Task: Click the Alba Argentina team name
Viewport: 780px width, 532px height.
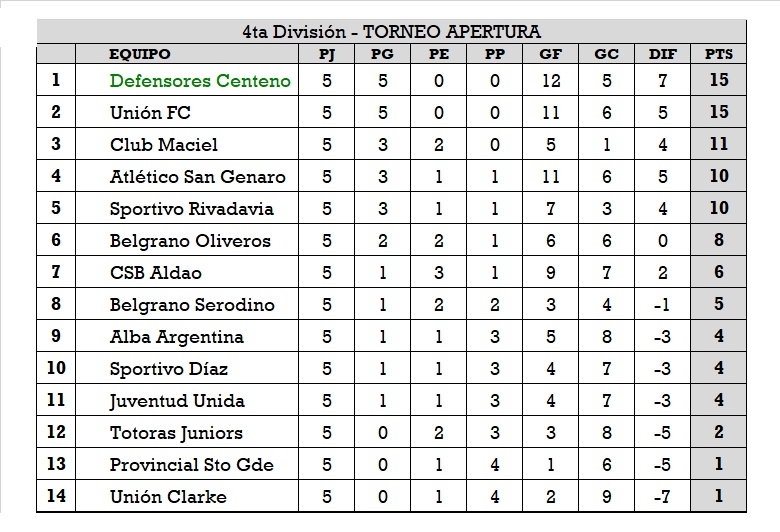Action: tap(177, 337)
